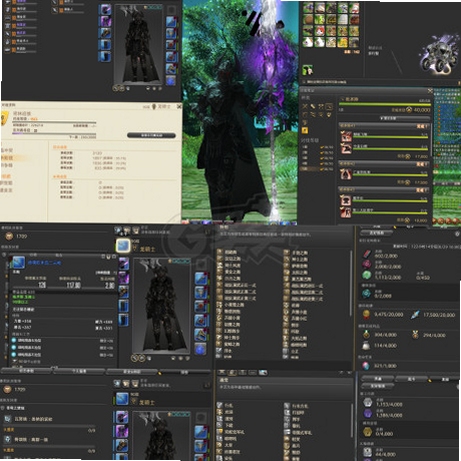Viewport: 461px width, 461px height.
Task: Click the green stone icon beside 1,113/2,000
Action: pyautogui.click(x=367, y=275)
